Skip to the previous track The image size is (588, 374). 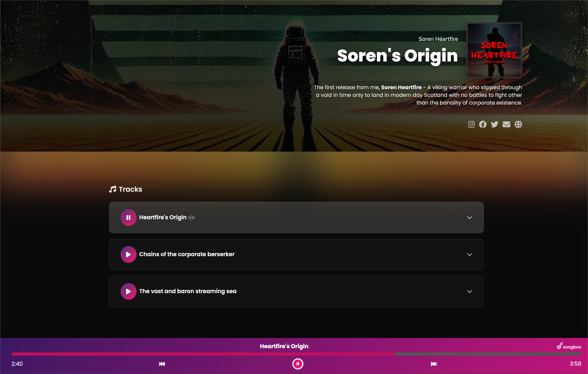pyautogui.click(x=162, y=364)
